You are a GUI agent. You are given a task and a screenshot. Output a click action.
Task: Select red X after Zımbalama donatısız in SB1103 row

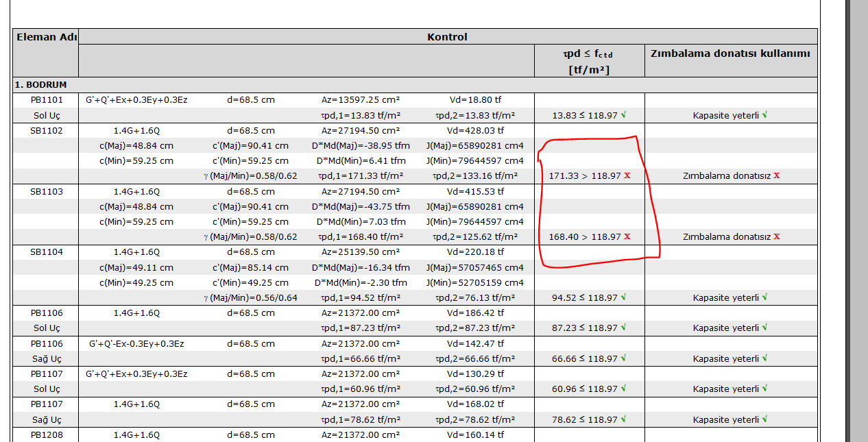tap(777, 237)
